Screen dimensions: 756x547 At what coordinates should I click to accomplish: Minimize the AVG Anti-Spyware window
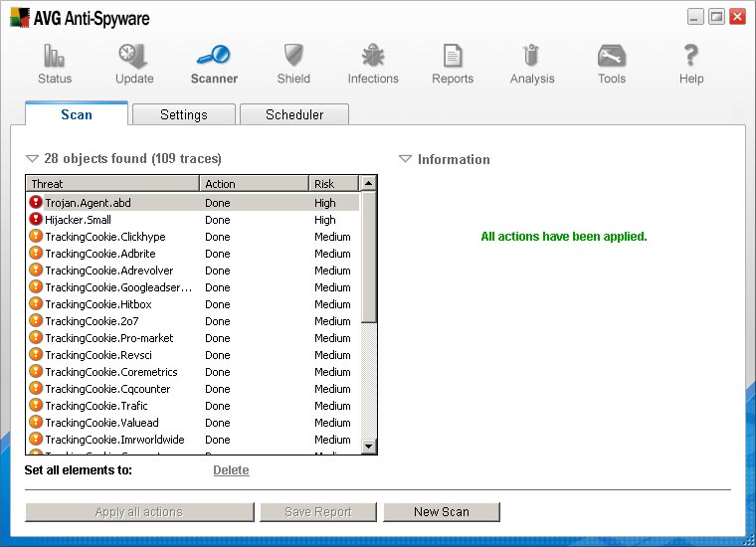pyautogui.click(x=695, y=17)
